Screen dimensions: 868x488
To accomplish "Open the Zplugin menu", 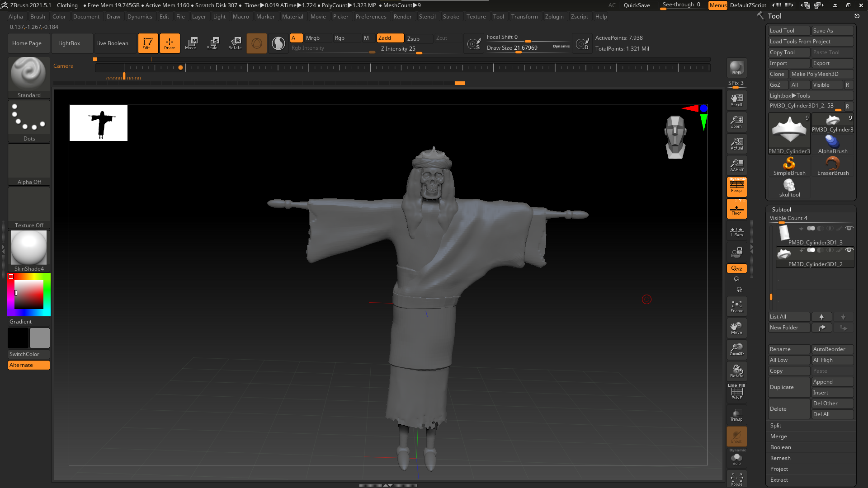I will [x=554, y=17].
